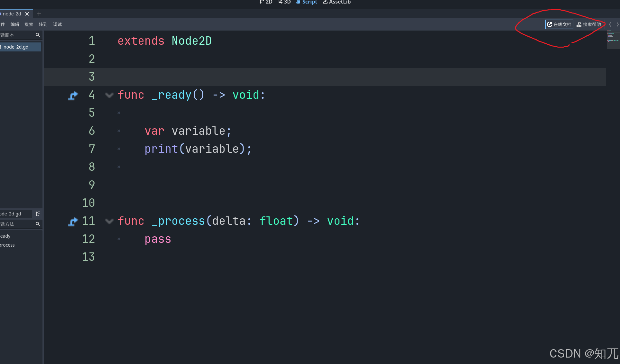Click the code minimap overview
This screenshot has width=620, height=364.
[613, 39]
